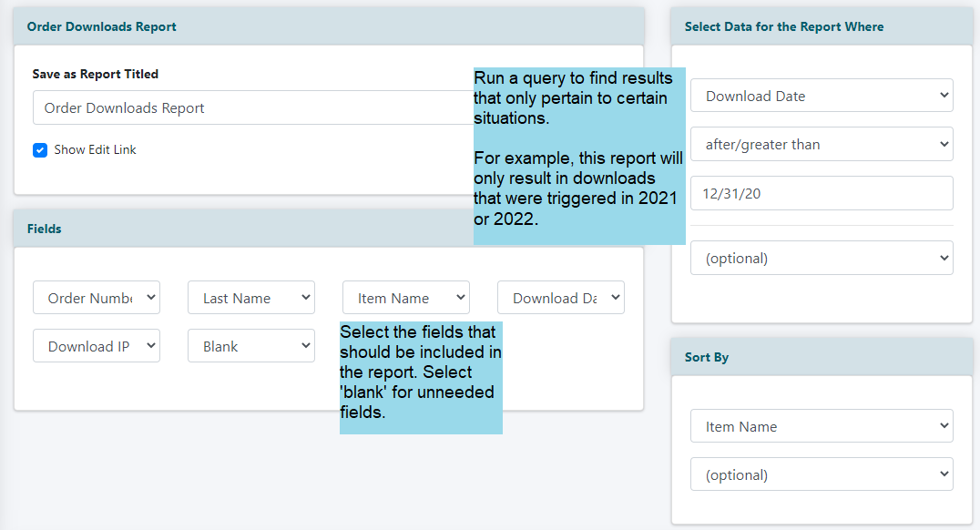Image resolution: width=980 pixels, height=530 pixels.
Task: Open the Item Name field dropdown
Action: (406, 298)
